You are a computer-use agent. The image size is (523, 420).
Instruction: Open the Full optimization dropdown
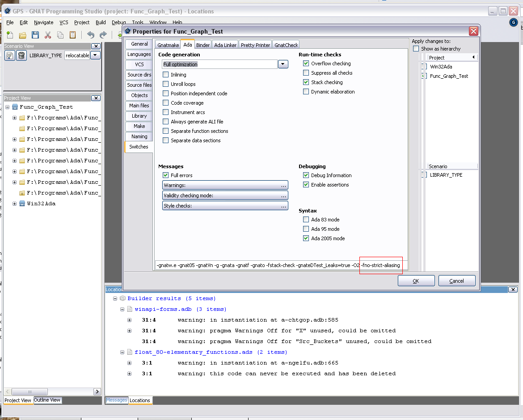pos(283,64)
